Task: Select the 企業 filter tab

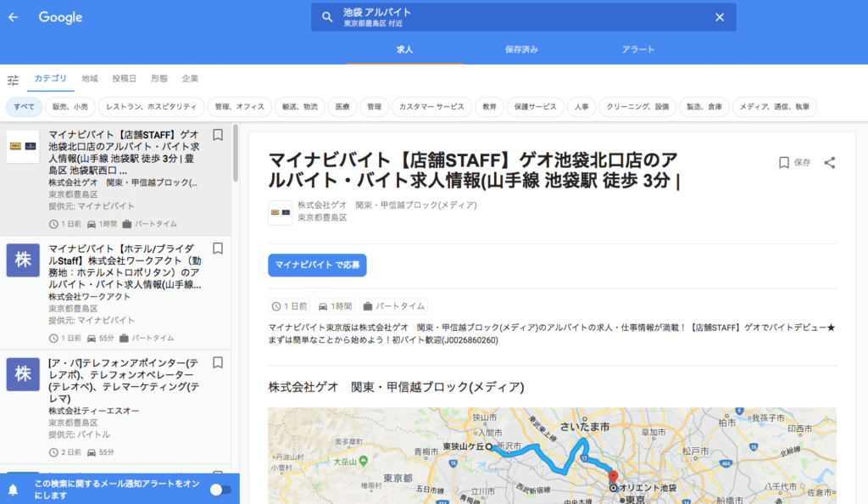Action: click(x=190, y=79)
